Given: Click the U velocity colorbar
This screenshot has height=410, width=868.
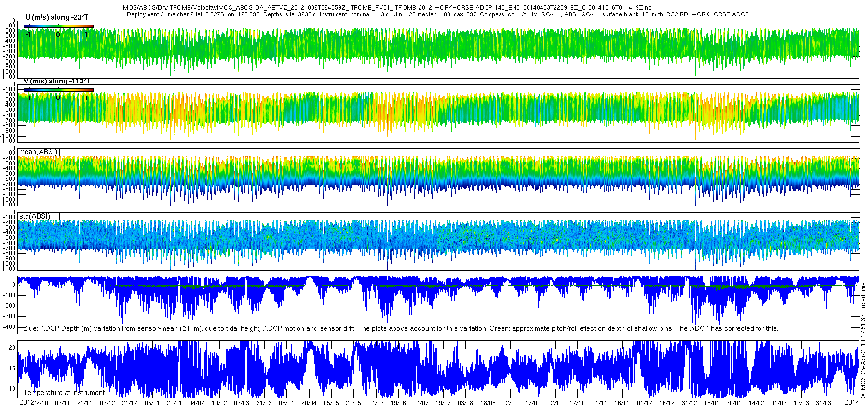Looking at the screenshot, I should pos(58,26).
